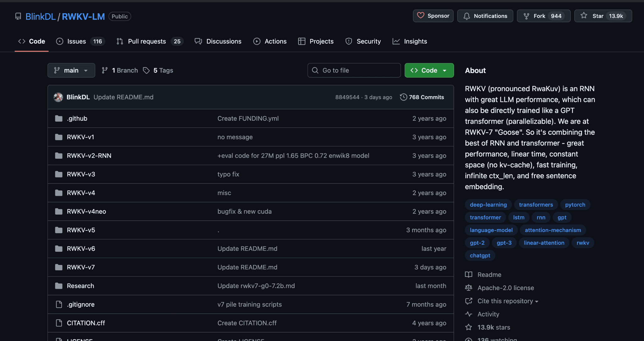Open the 'Update rwkv7-g0-7.2b.md' commit message

pos(256,286)
